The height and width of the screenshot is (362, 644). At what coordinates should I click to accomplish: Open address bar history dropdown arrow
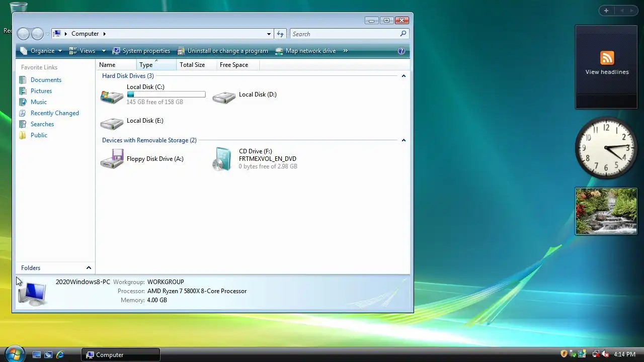[269, 34]
